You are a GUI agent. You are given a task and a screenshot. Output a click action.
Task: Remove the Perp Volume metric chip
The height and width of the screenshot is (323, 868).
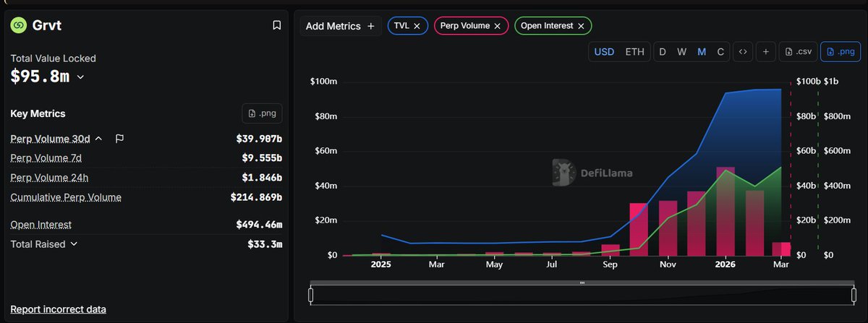497,26
